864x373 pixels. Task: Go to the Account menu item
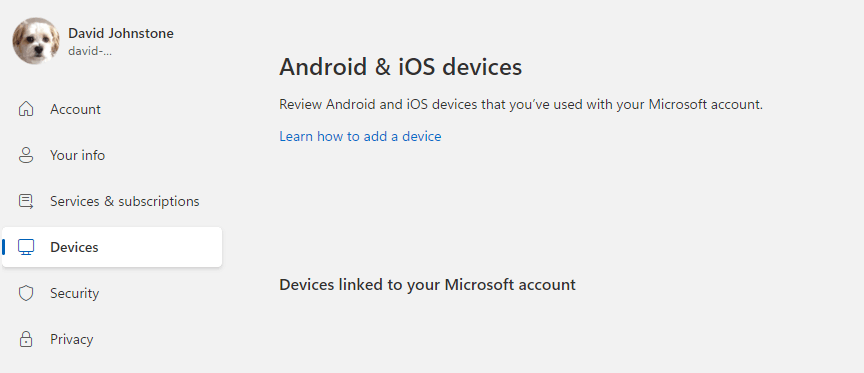click(75, 109)
